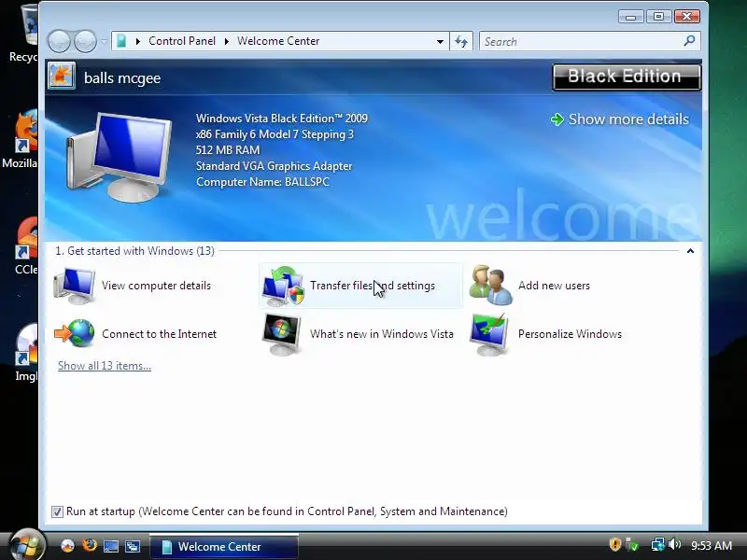Click the 'Computer Name: BALLSPC' text
747x560 pixels.
click(262, 182)
